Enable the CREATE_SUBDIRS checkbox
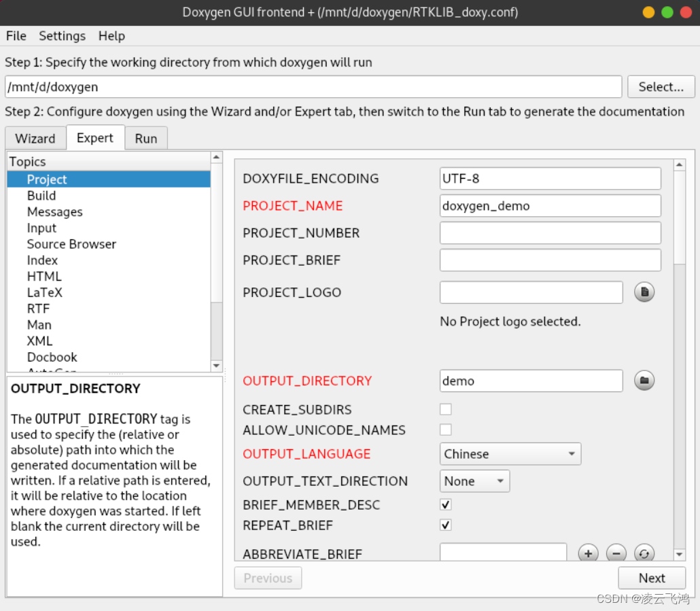Viewport: 700px width, 611px height. [x=446, y=409]
